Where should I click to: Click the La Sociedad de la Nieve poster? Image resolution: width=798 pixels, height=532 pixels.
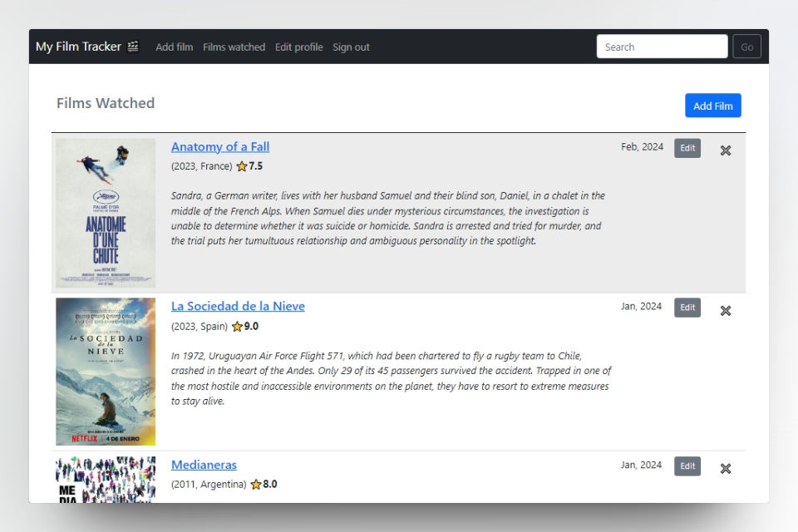pyautogui.click(x=106, y=372)
